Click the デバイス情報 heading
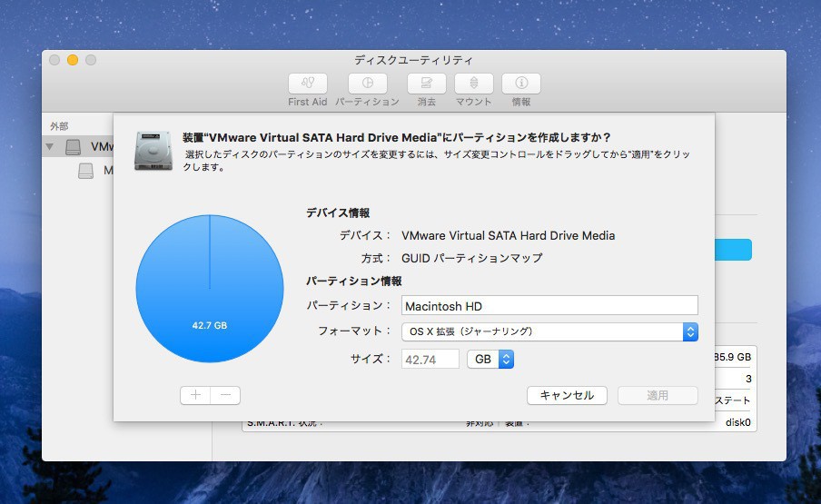This screenshot has height=504, width=821. 338,212
